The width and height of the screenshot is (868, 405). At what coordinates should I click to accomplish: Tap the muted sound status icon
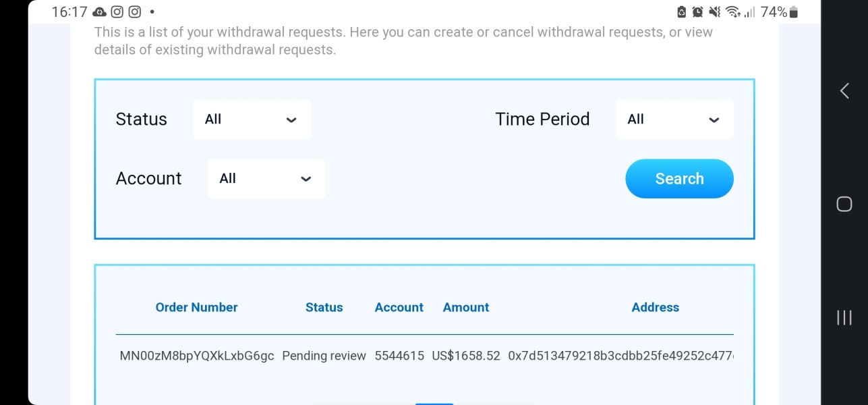714,12
